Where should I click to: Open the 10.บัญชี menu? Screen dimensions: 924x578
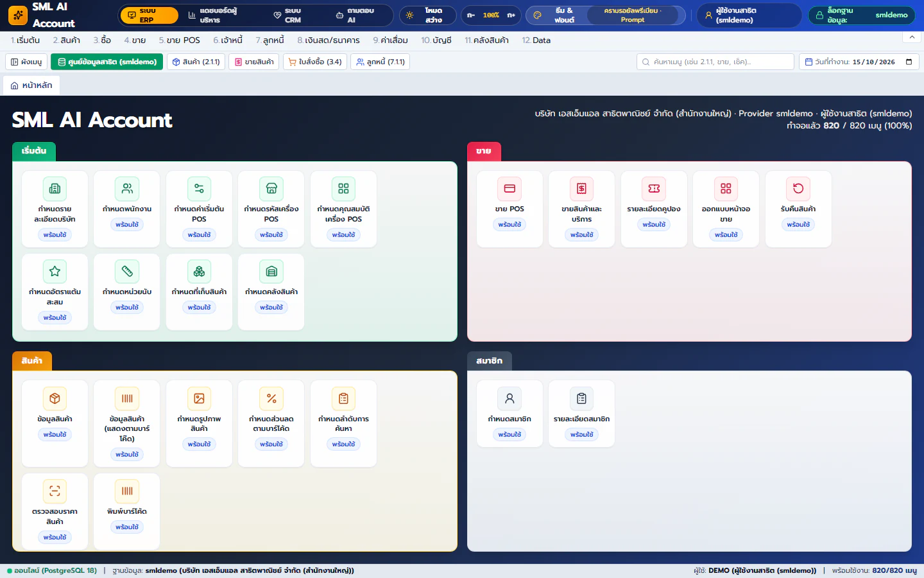[x=436, y=40]
